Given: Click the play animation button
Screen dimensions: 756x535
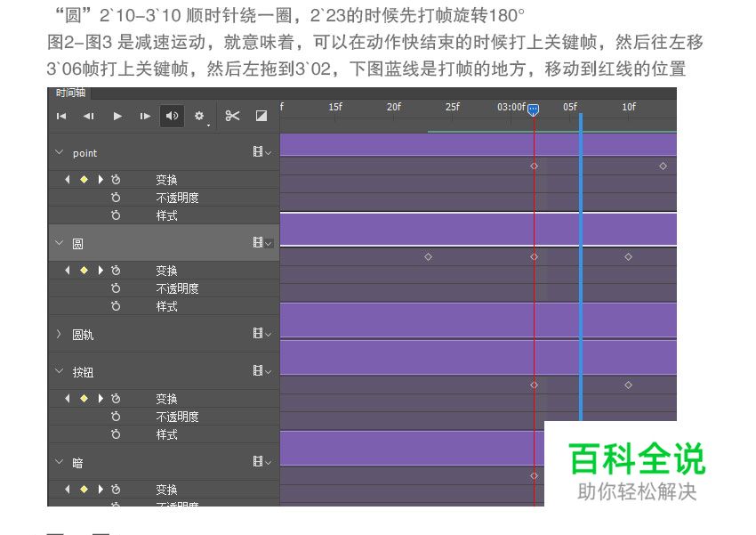Looking at the screenshot, I should point(117,116).
